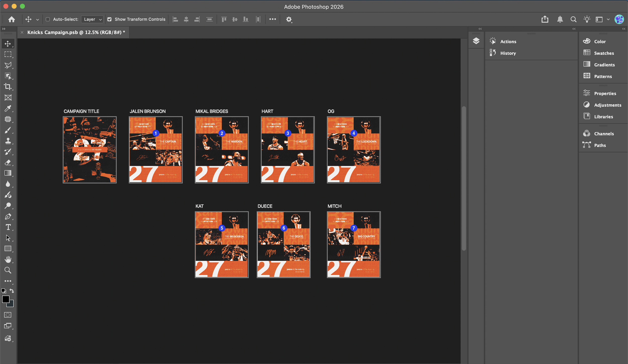Select the History Brush tool

pos(8,152)
